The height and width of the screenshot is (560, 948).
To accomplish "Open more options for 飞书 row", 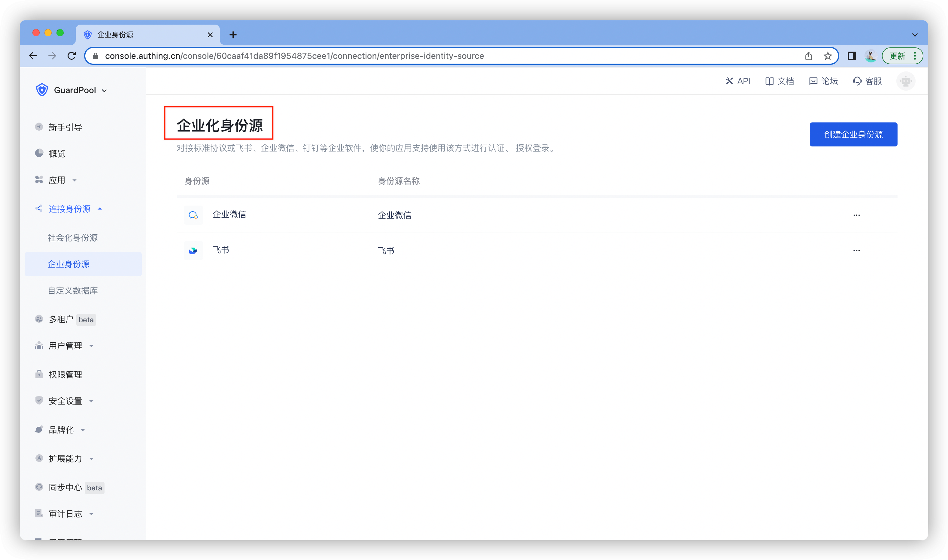I will click(x=856, y=251).
